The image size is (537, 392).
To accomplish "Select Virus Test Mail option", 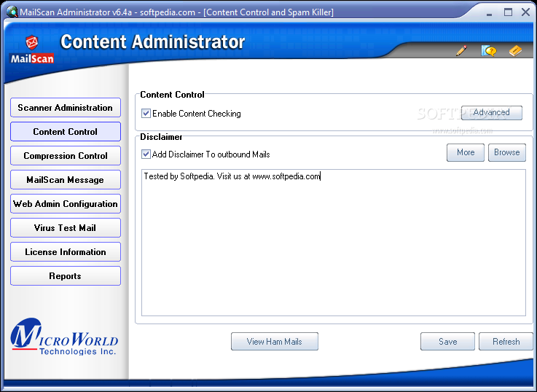I will (x=66, y=227).
